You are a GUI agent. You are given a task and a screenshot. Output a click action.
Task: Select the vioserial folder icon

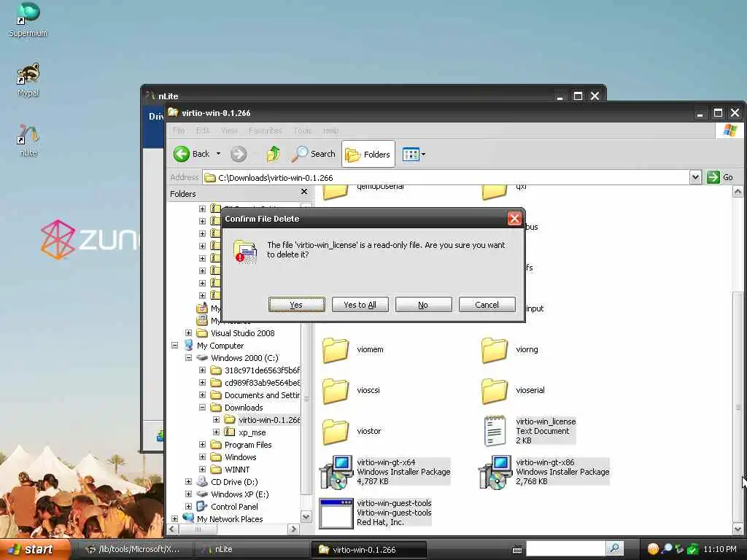[494, 391]
